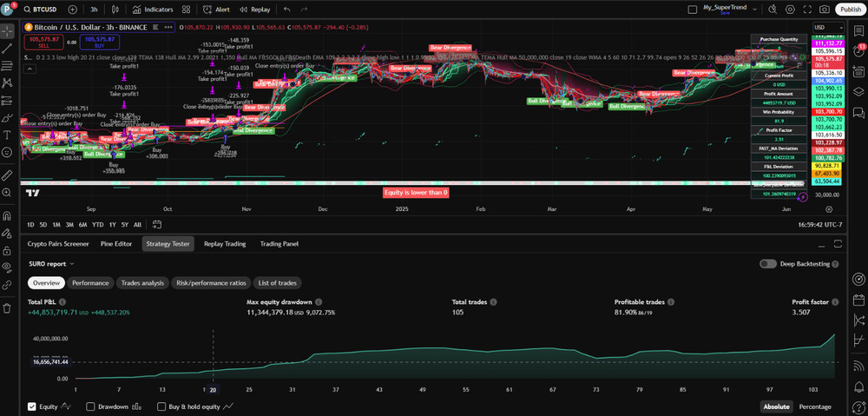
Task: Open quick search icon in top bar
Action: click(x=773, y=10)
